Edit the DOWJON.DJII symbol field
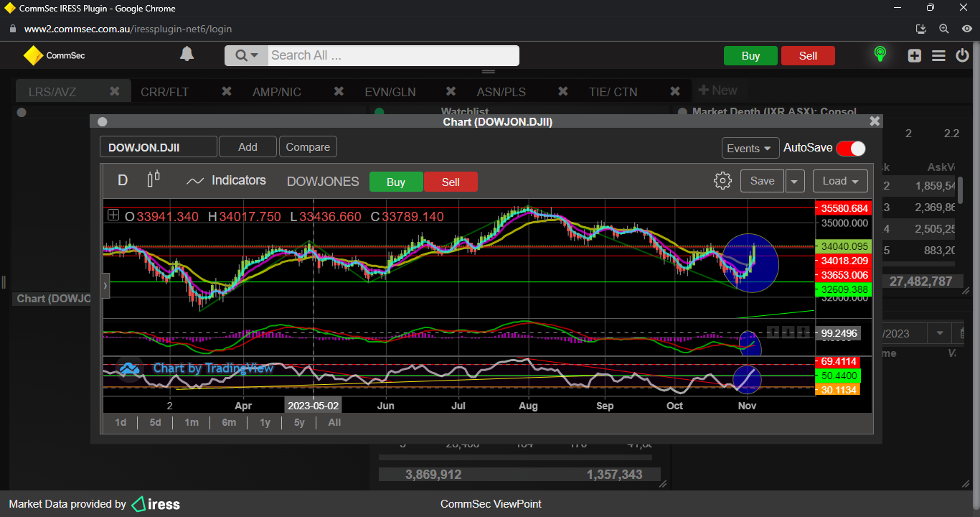980x517 pixels. tap(158, 147)
